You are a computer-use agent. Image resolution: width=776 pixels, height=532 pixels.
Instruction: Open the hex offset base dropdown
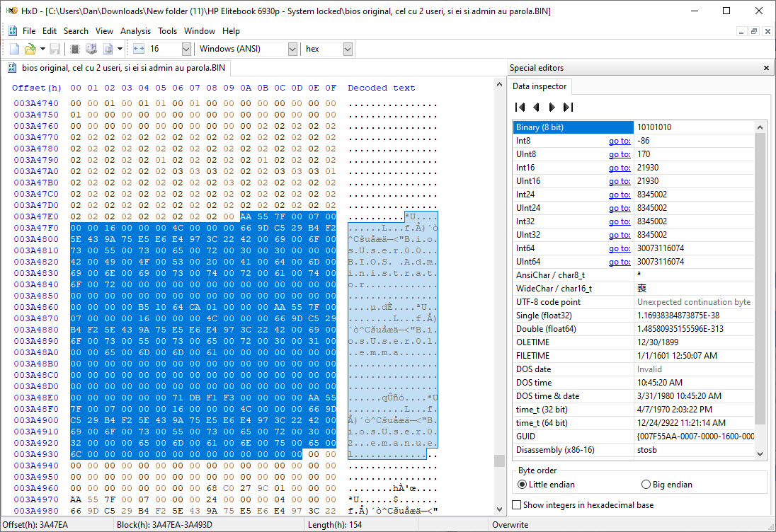(348, 49)
